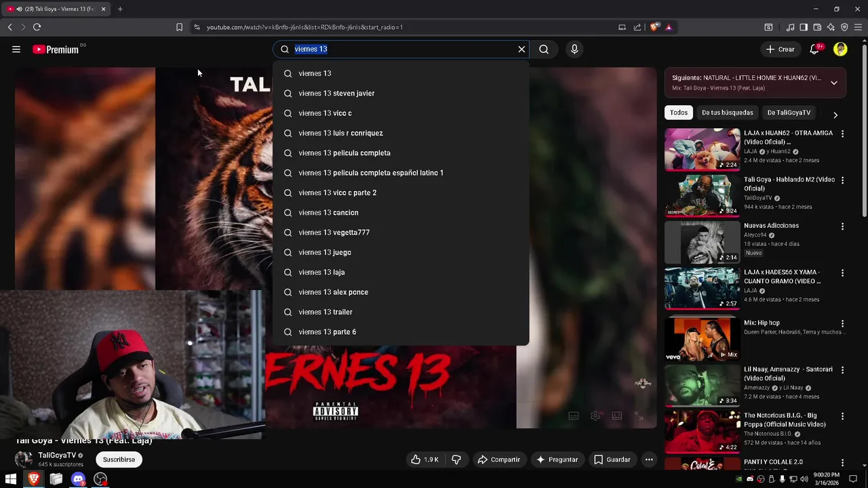
Task: Open options for 'Nuevas Adicciones' video
Action: tap(842, 226)
